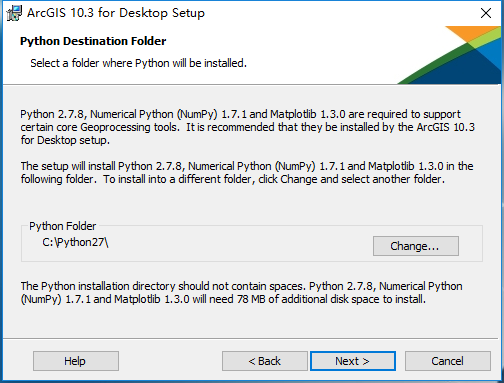Click the green stripe of the banner graphic

coord(437,65)
